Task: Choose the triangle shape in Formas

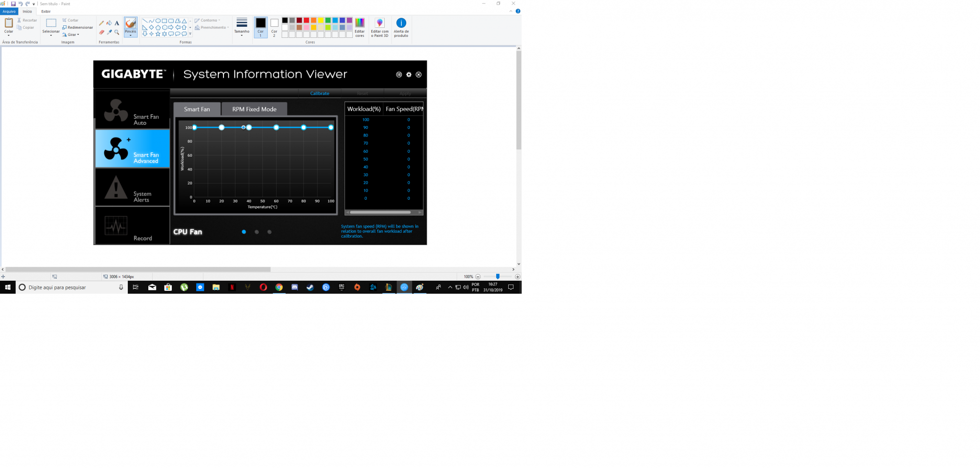Action: click(184, 21)
